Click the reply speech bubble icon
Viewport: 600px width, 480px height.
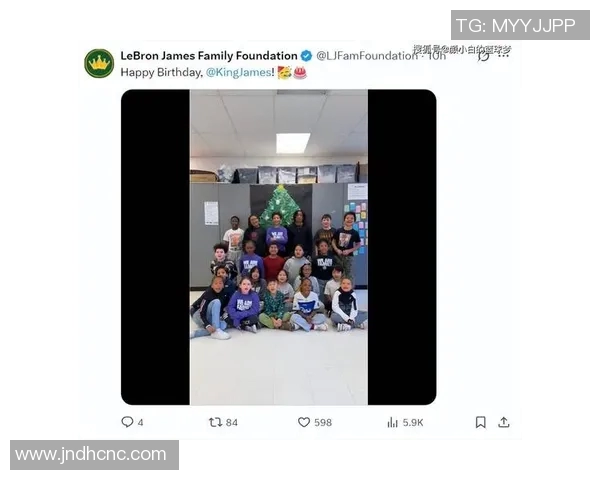[x=127, y=422]
